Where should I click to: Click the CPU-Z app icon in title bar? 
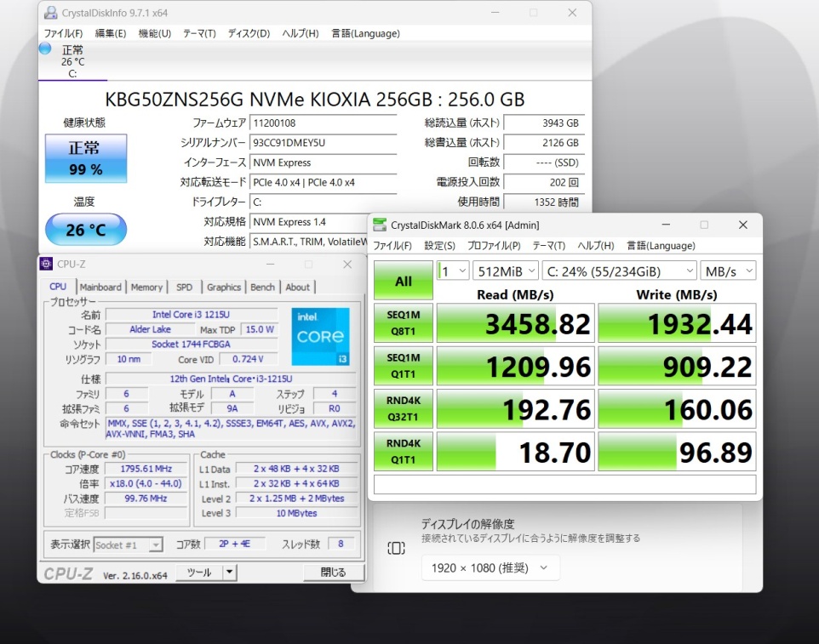click(x=46, y=264)
